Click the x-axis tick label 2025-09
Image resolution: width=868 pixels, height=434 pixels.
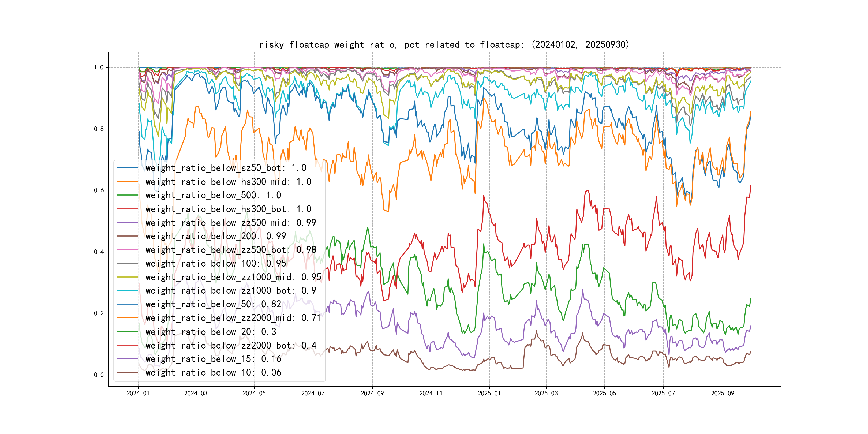click(723, 393)
